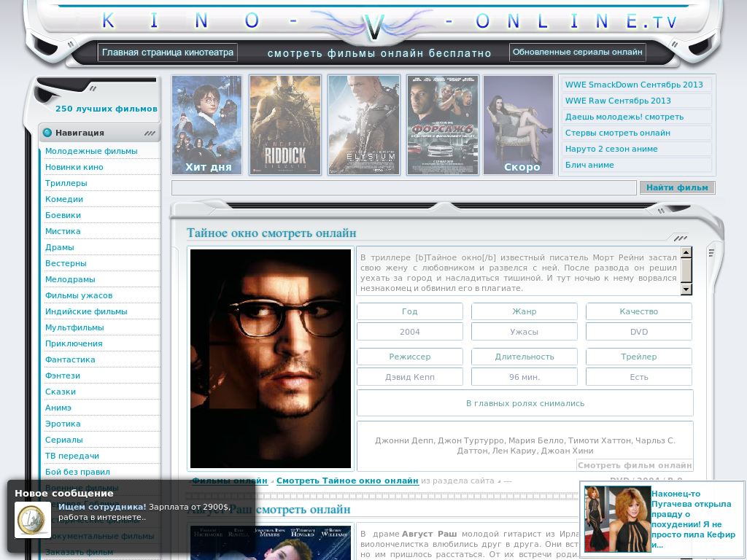
Task: Open the Вестерны category
Action: pos(66,263)
